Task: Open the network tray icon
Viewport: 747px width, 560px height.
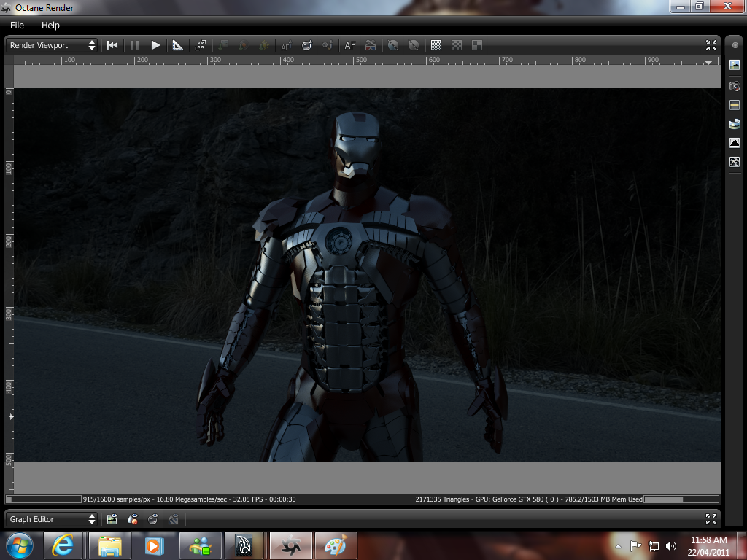Action: (x=654, y=546)
